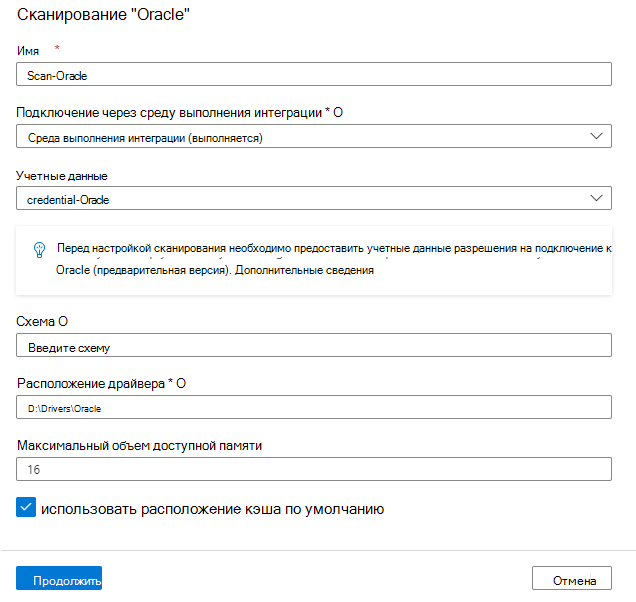The image size is (636, 602).
Task: Click the 'использовать расположение кэша по умолчанию' label
Action: (x=212, y=509)
